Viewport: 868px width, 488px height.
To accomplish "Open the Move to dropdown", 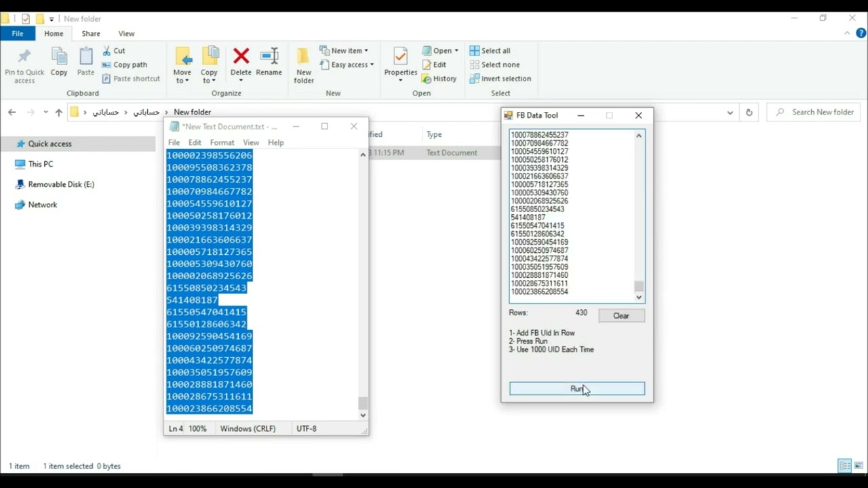I will pos(182,65).
